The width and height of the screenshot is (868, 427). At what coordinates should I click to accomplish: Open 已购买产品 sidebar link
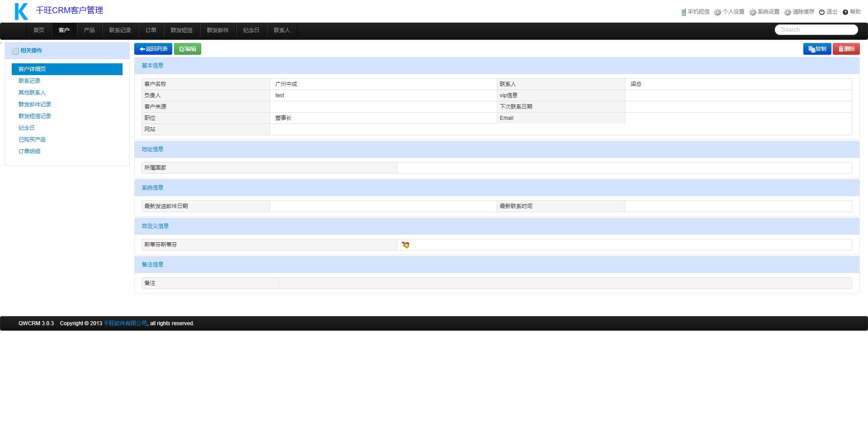(32, 140)
